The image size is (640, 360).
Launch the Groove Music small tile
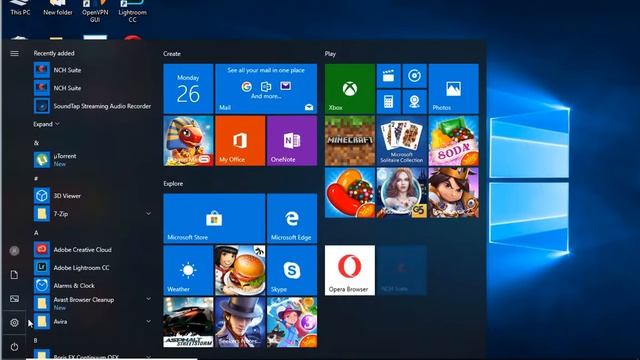[x=414, y=76]
